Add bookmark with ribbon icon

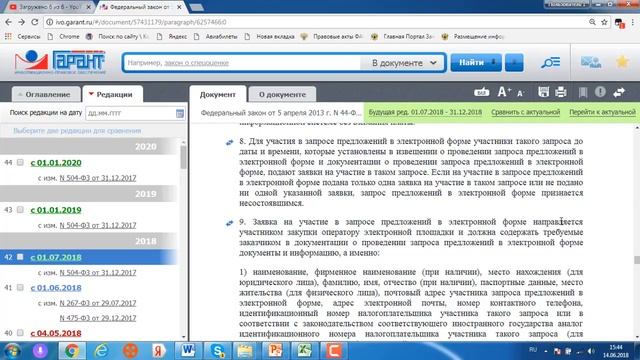pyautogui.click(x=583, y=92)
